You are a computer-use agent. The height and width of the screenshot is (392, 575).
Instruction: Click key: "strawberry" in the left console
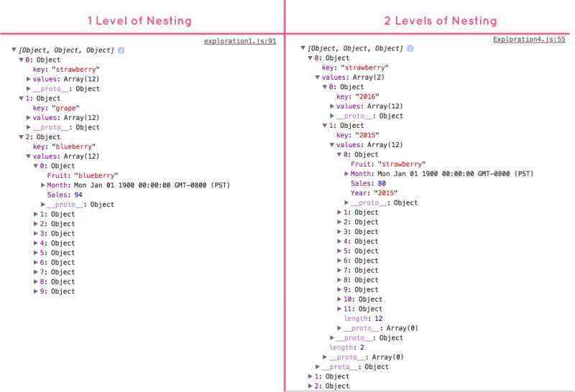[66, 69]
